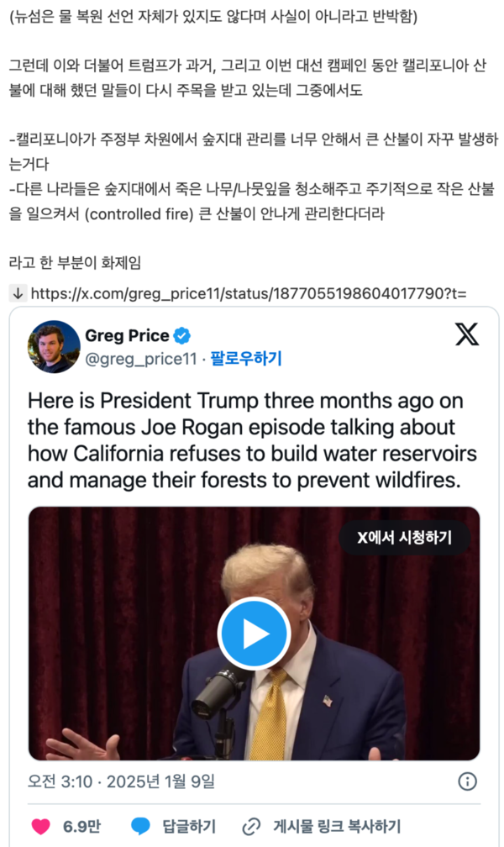
Task: Open the Greg Price display name link
Action: point(127,336)
